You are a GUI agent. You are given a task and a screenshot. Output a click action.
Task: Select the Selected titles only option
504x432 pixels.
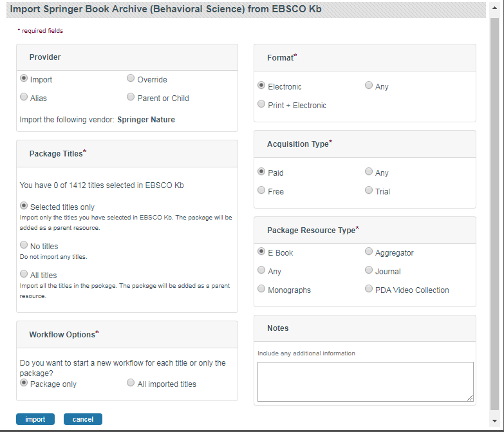(24, 205)
